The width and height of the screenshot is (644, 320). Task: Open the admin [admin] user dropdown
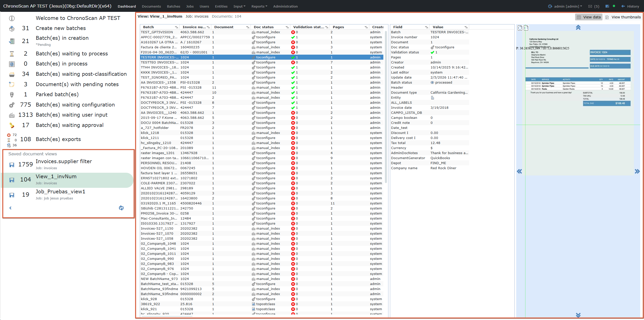566,6
